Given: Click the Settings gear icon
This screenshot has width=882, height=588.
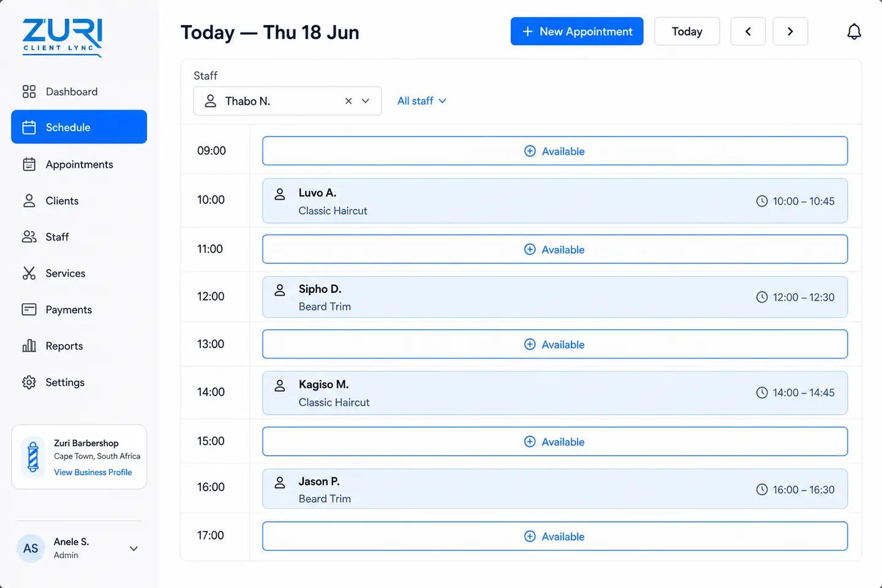Looking at the screenshot, I should point(29,382).
